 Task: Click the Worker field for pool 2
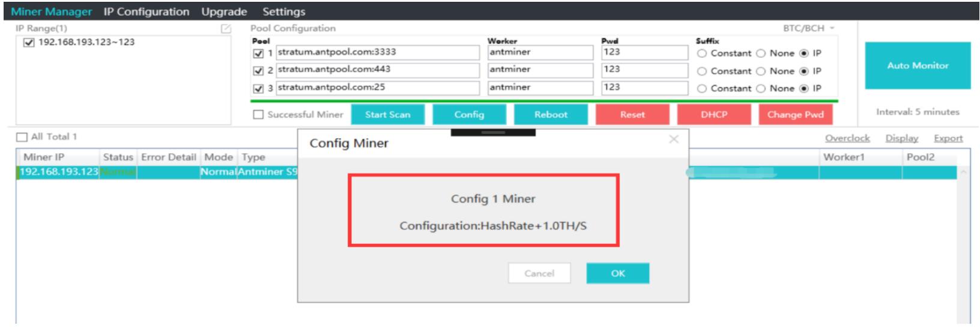540,70
